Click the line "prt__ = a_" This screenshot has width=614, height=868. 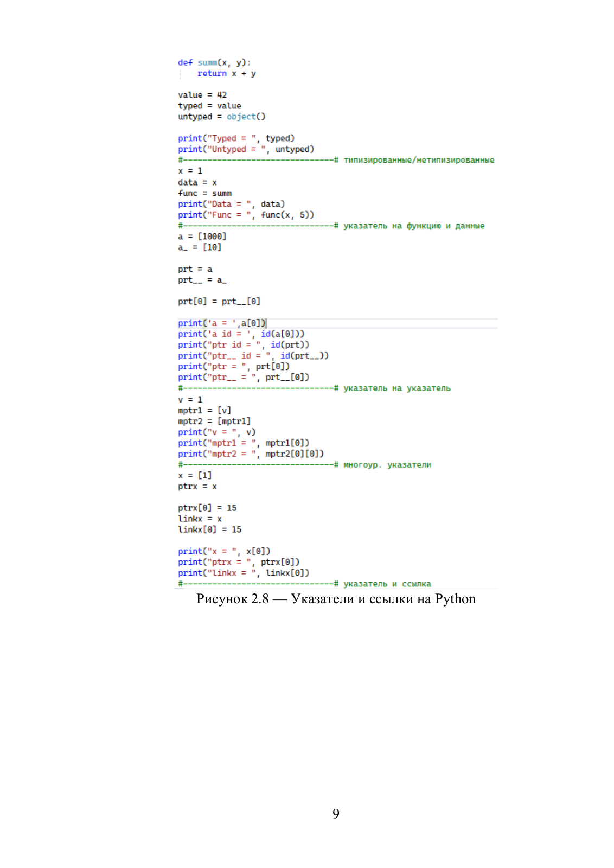coord(202,280)
